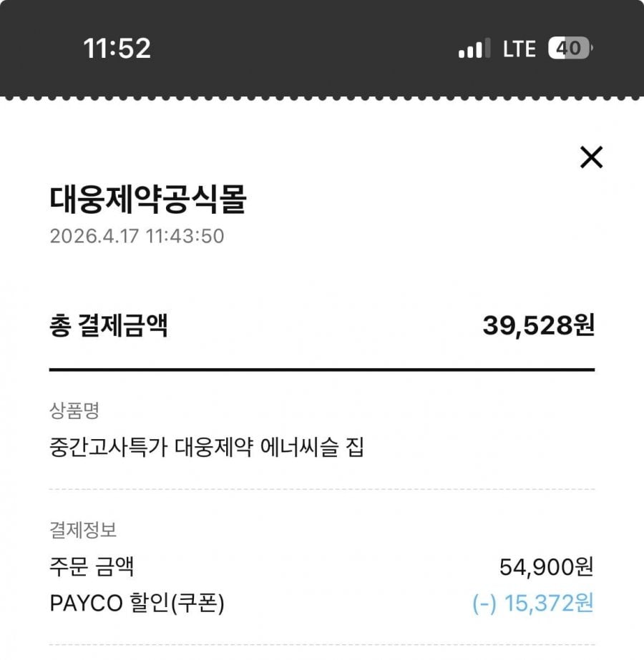Select the 2026.4.17 11:43:50 payment timestamp
644x660 pixels.
coord(137,237)
